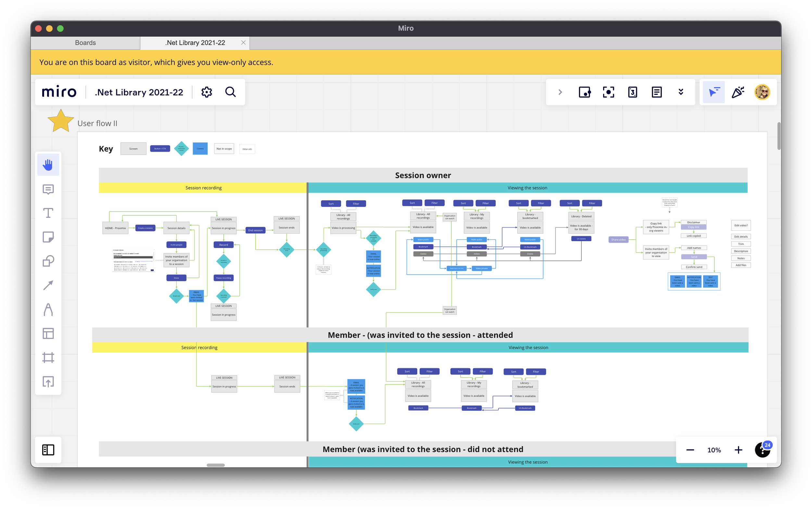Select the sticky note tool
The width and height of the screenshot is (812, 508).
(x=48, y=237)
